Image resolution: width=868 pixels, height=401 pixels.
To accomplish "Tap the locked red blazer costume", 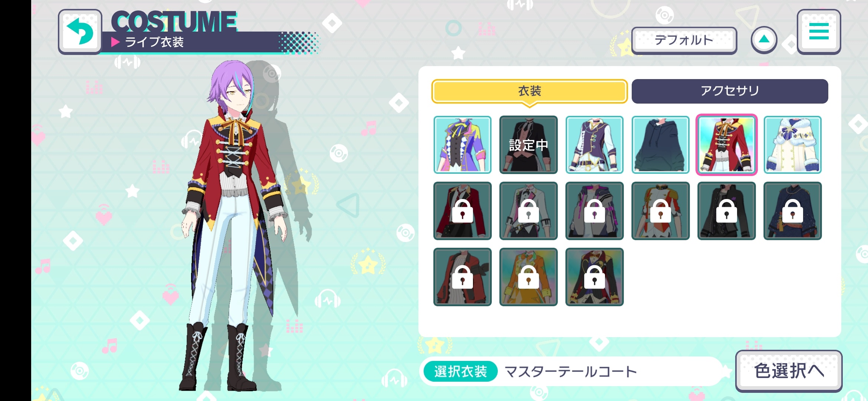I will pyautogui.click(x=463, y=211).
